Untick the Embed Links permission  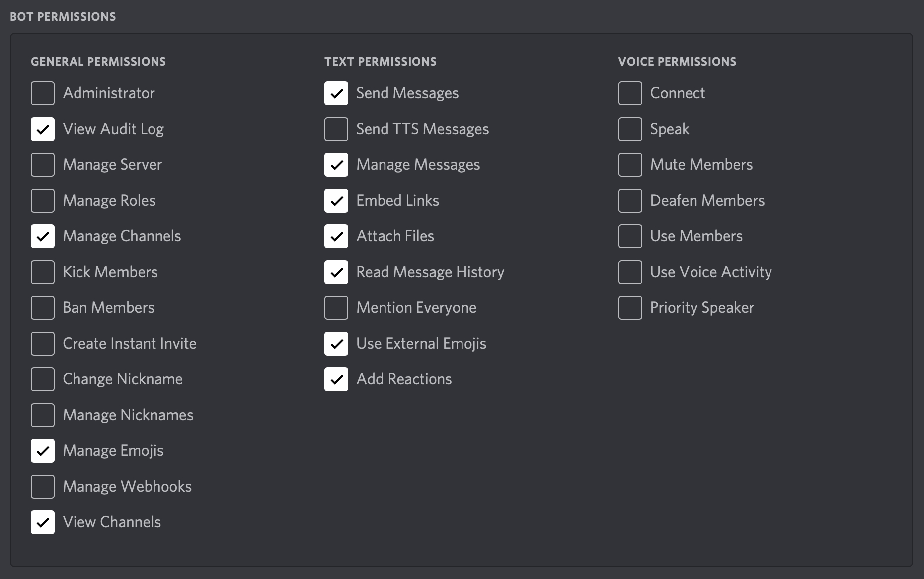pos(336,201)
